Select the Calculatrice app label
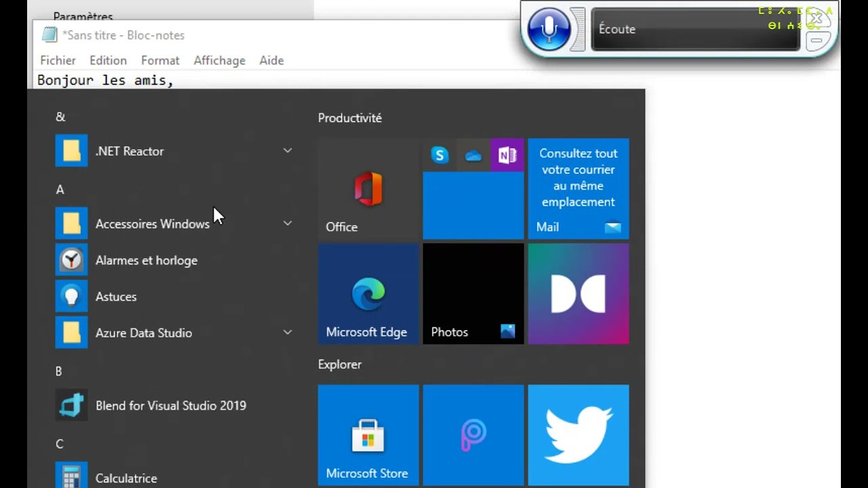Screen dimensions: 868x488 pos(126,479)
